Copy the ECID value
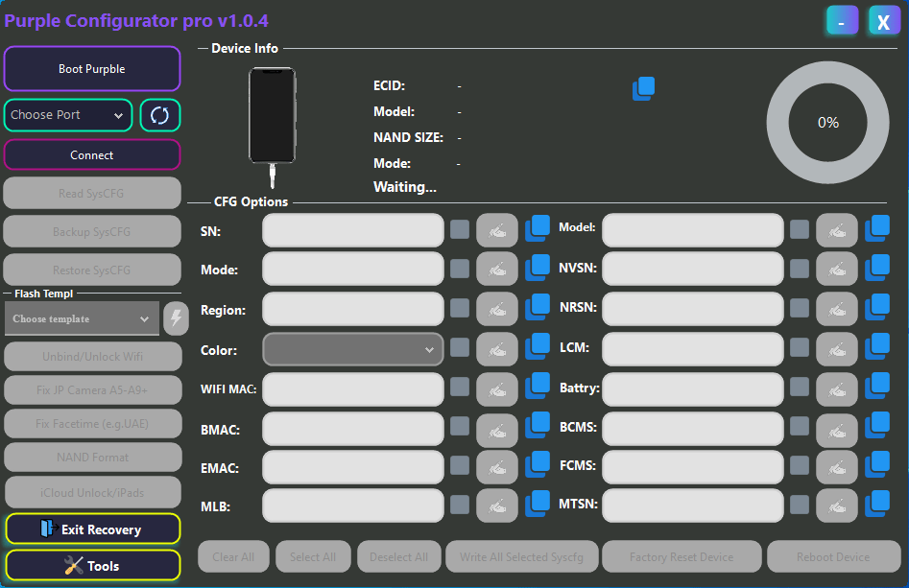The image size is (909, 588). coord(643,87)
